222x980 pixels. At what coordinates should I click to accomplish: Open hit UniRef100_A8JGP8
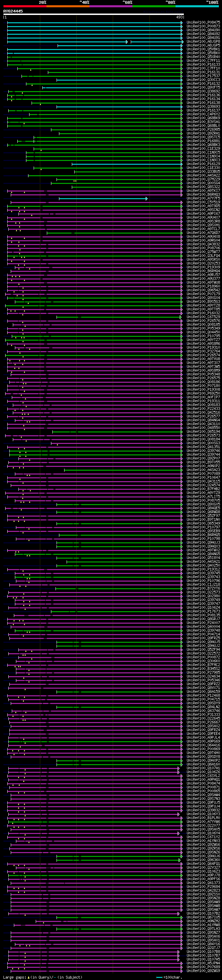tap(203, 41)
